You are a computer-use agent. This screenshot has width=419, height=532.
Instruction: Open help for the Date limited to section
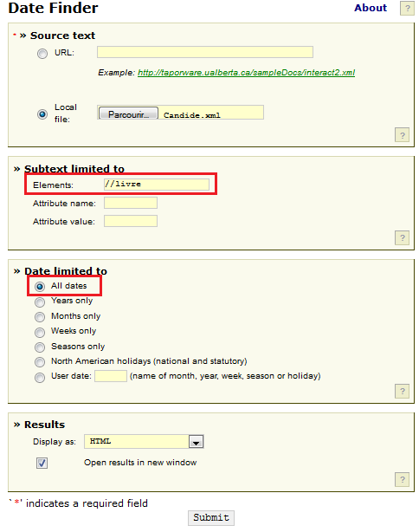(402, 391)
